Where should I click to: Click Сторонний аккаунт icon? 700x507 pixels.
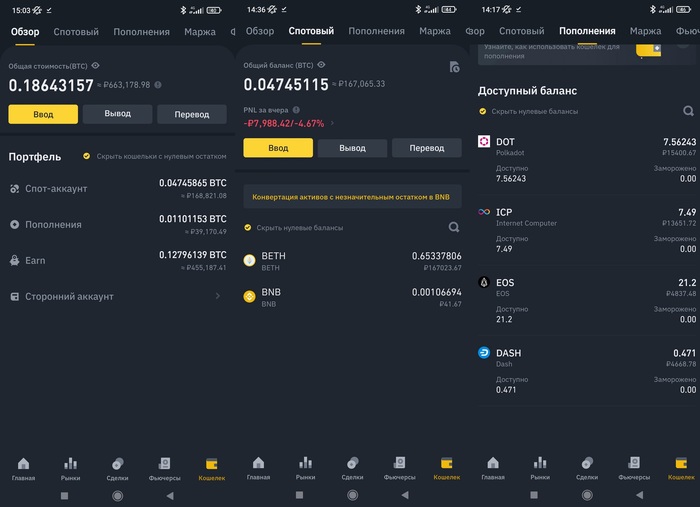[15, 296]
